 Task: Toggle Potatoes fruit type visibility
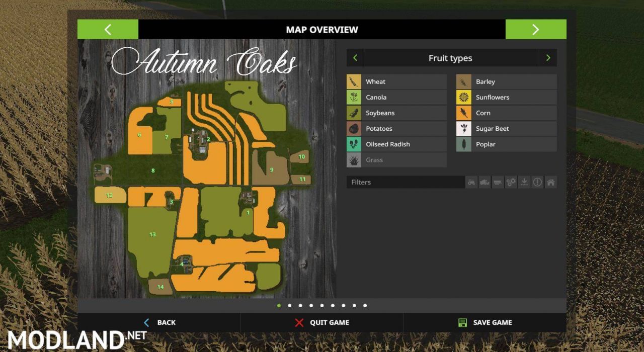point(396,129)
